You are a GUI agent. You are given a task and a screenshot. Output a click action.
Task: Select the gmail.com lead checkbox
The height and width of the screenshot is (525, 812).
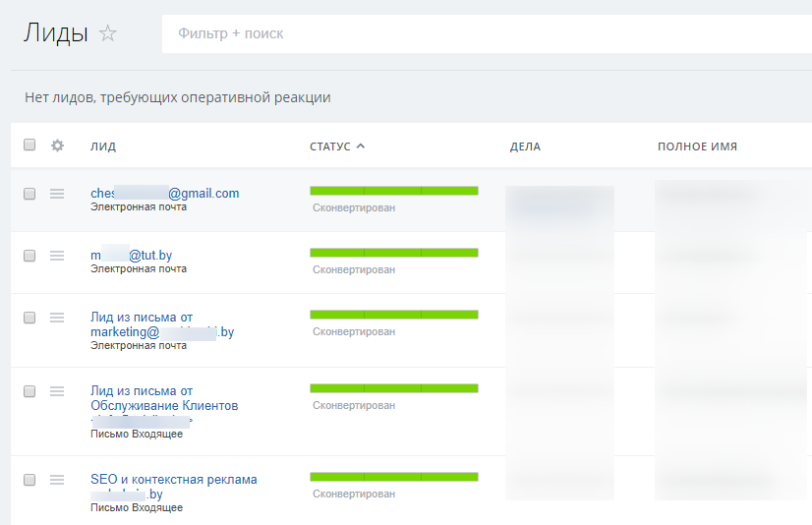pyautogui.click(x=29, y=194)
